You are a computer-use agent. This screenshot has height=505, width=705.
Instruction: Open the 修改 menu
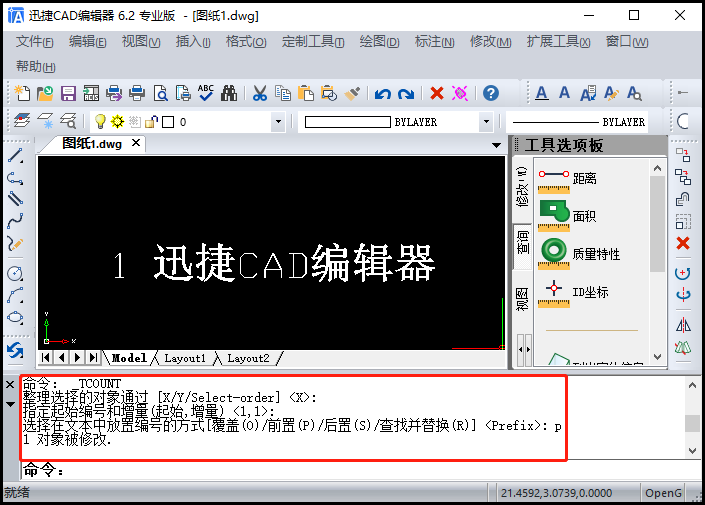(490, 42)
